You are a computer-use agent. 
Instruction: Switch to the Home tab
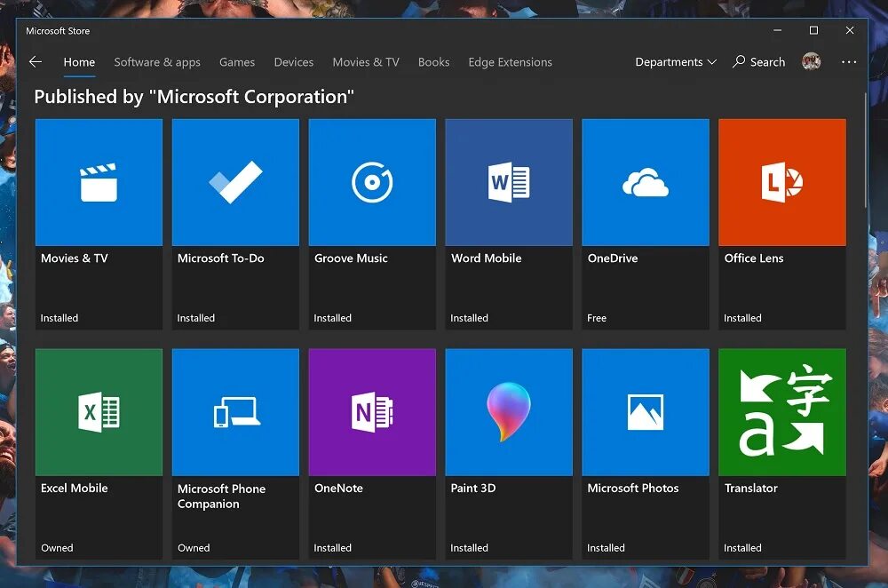[x=79, y=62]
